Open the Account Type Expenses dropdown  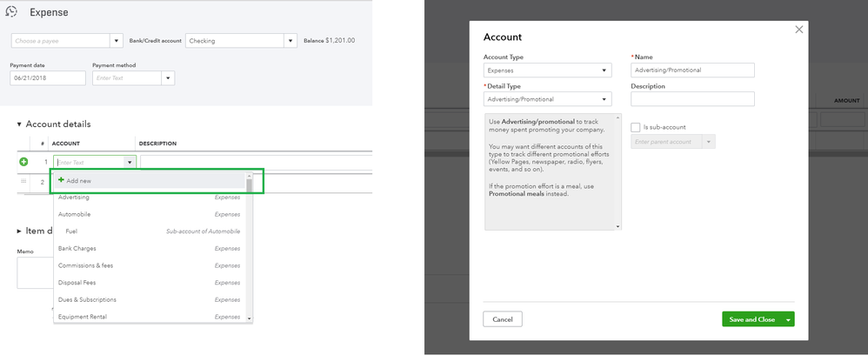[604, 70]
